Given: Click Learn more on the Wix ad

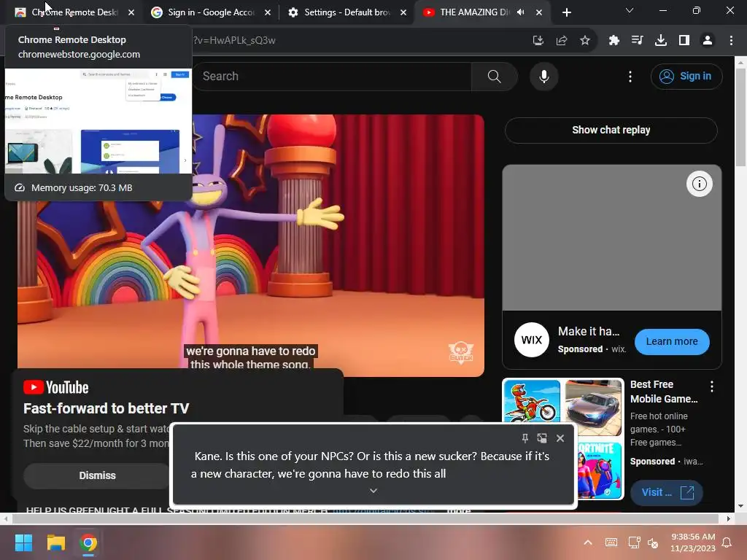Looking at the screenshot, I should pyautogui.click(x=672, y=341).
